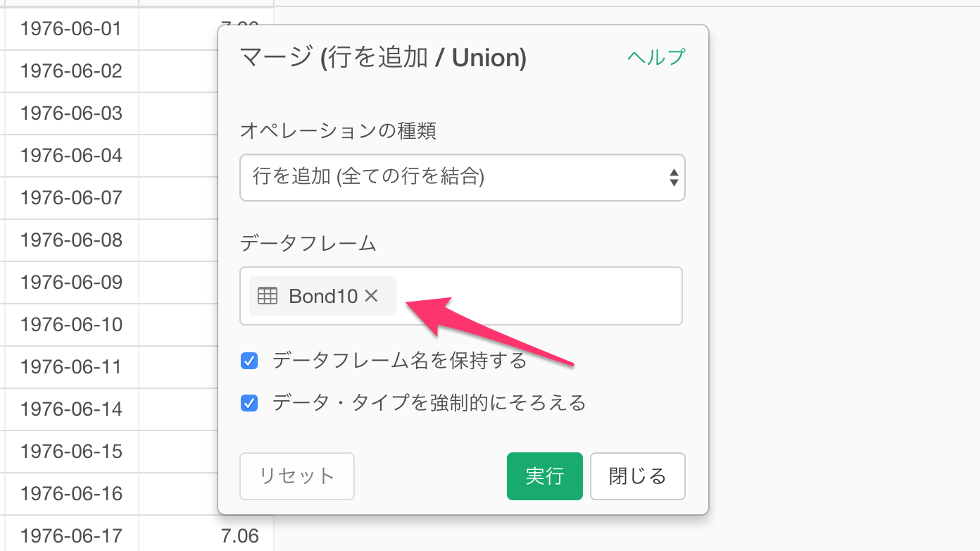The image size is (980, 551).
Task: Click the green 実行 button
Action: (x=545, y=476)
